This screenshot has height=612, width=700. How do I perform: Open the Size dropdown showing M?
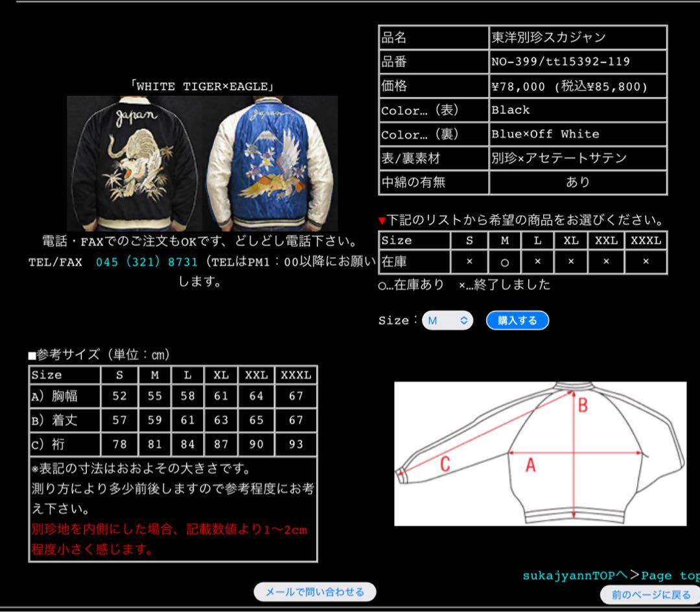(447, 321)
